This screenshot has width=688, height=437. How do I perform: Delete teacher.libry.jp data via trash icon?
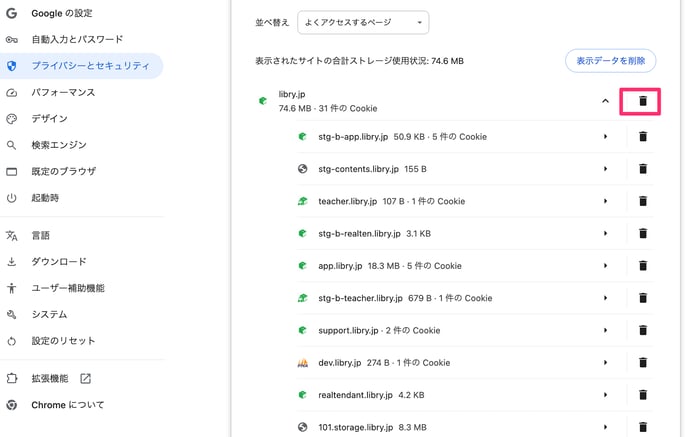[x=643, y=201]
